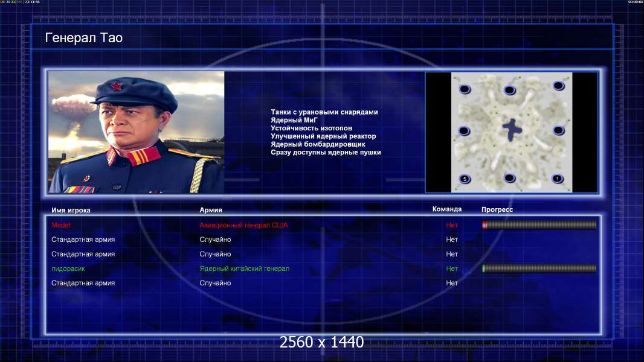Click the 'Генерал Тао' title text
The width and height of the screenshot is (644, 362).
point(84,38)
